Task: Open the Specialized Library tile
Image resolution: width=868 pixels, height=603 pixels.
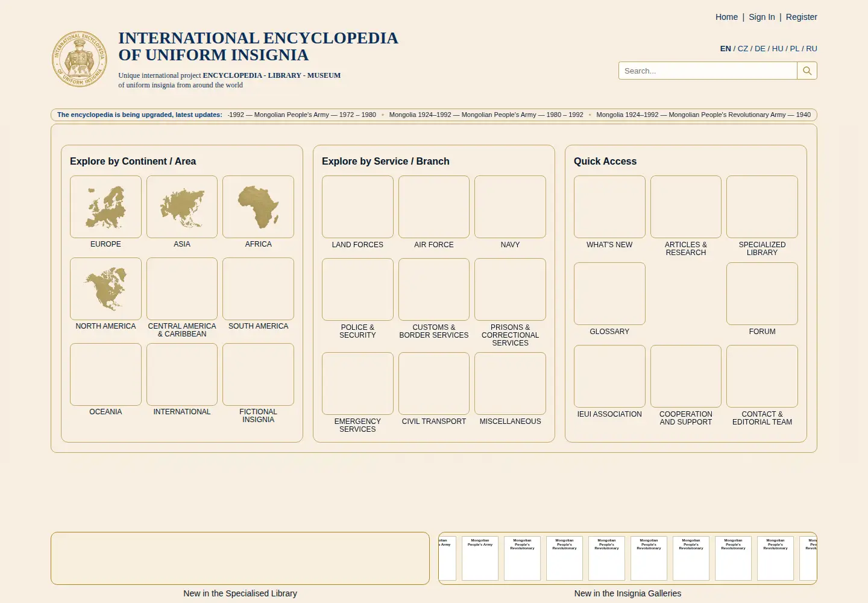Action: point(762,207)
